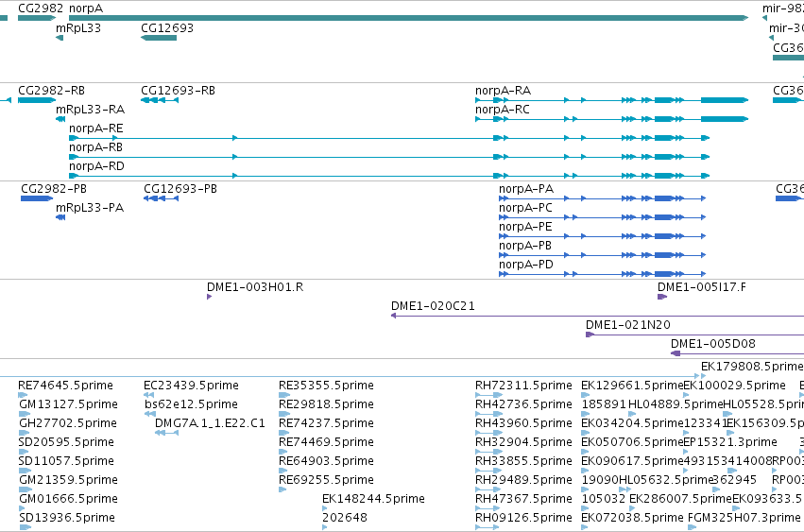Click the SD11057.5prime EST label
This screenshot has height=532, width=804.
[x=66, y=461]
